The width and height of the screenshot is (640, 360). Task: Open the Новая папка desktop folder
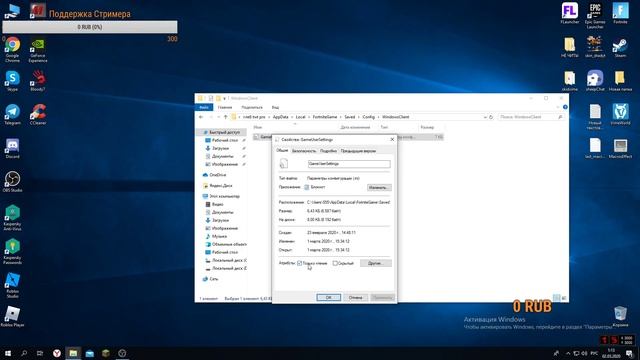point(620,80)
